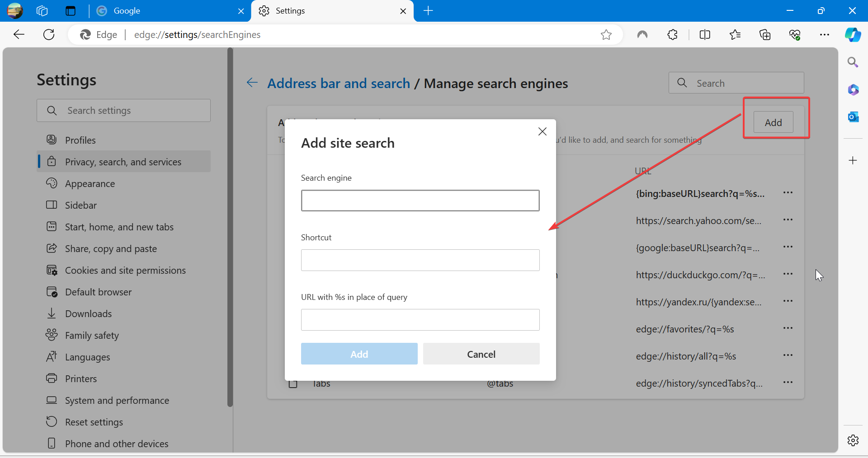868x458 pixels.
Task: Open more actions for edge://history/all row
Action: pos(788,355)
